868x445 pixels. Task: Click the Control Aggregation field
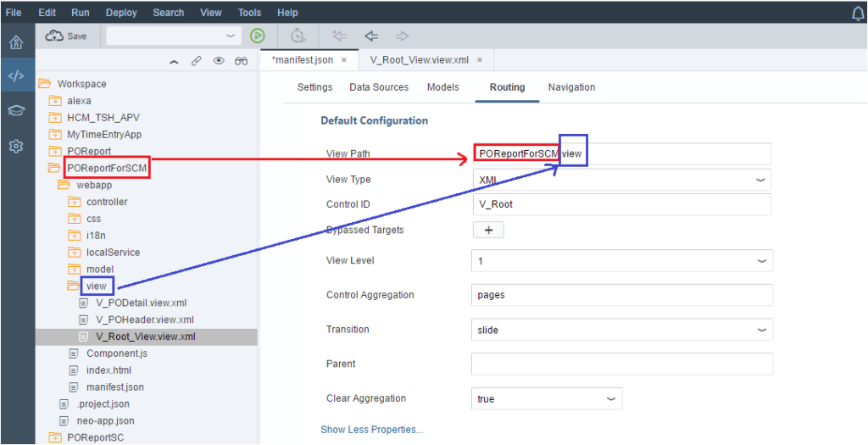click(621, 295)
